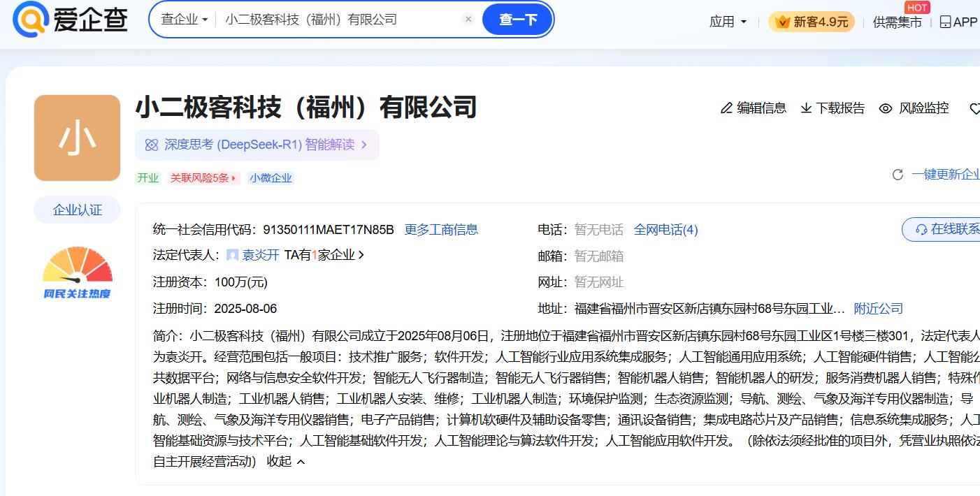Screen dimensions: 980x496
Task: Open the 更多工商信息 link
Action: point(441,230)
